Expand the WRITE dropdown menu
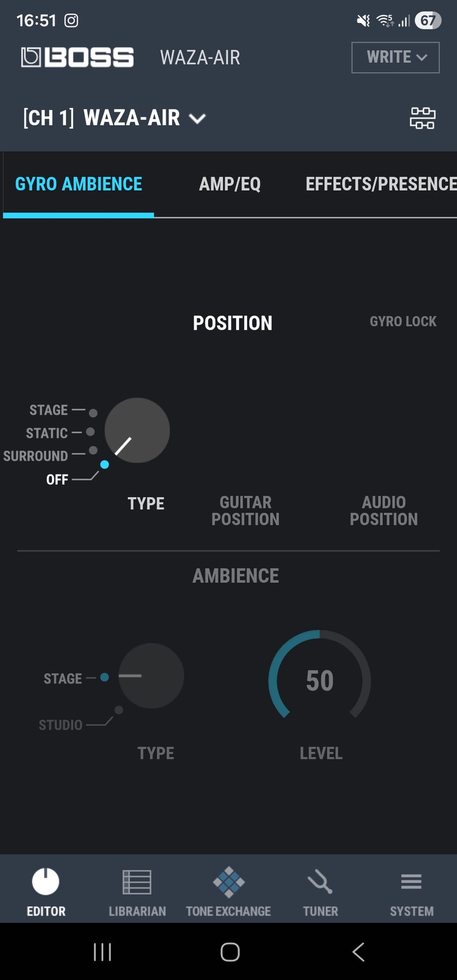 point(395,58)
